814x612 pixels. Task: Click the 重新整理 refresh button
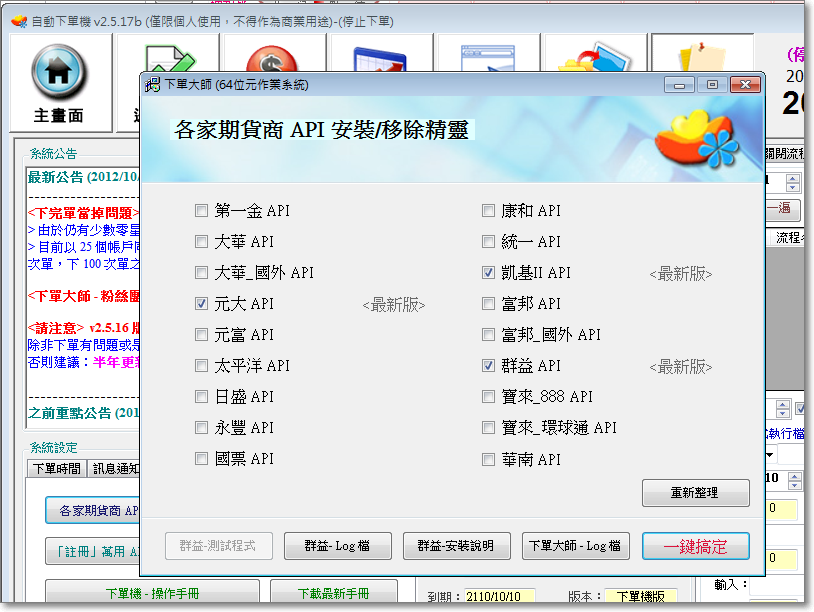coord(696,493)
